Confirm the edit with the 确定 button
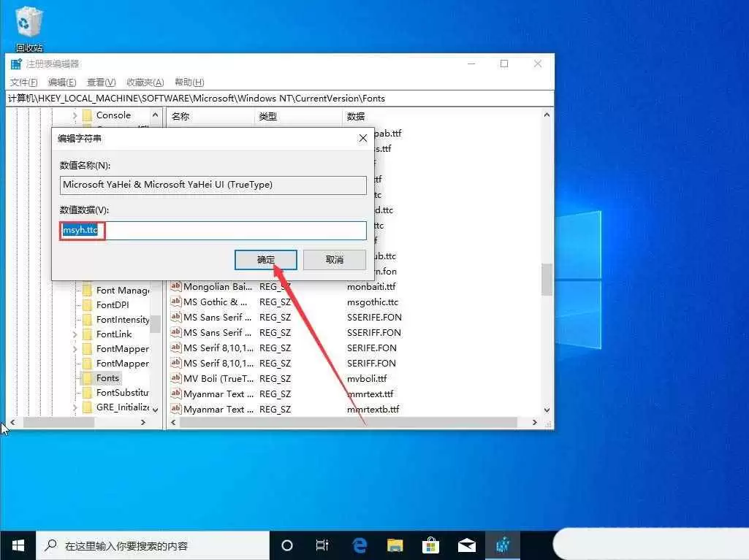The height and width of the screenshot is (560, 749). point(265,259)
